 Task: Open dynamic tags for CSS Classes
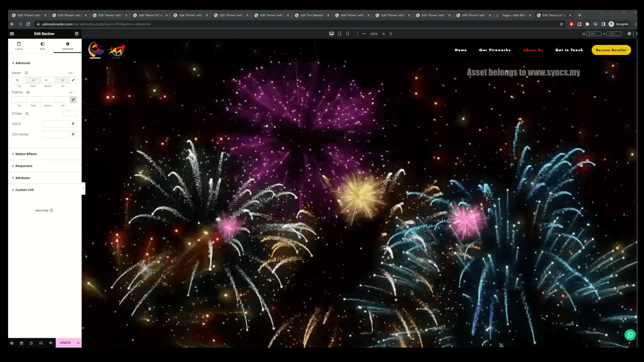coord(73,134)
